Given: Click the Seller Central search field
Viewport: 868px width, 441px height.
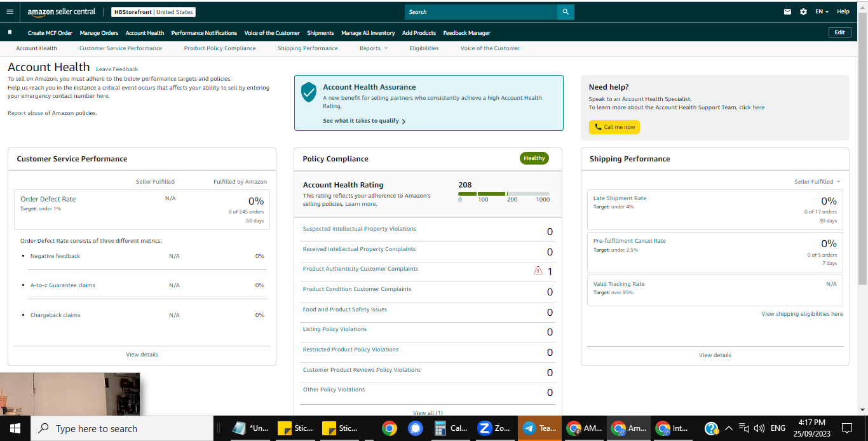Looking at the screenshot, I should click(481, 12).
